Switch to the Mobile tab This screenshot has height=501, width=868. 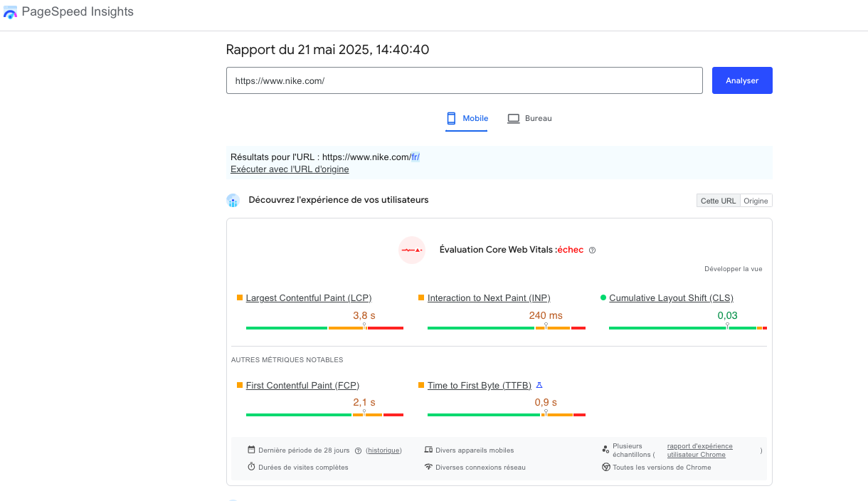click(x=467, y=118)
